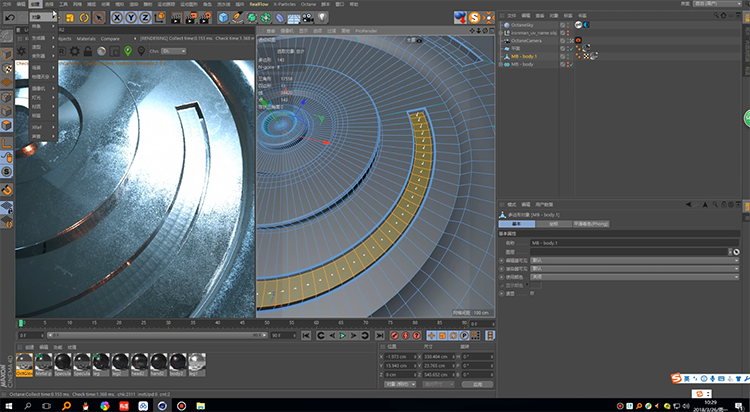
Task: Click the blue Deformer icon in the top toolbar
Action: point(280,18)
